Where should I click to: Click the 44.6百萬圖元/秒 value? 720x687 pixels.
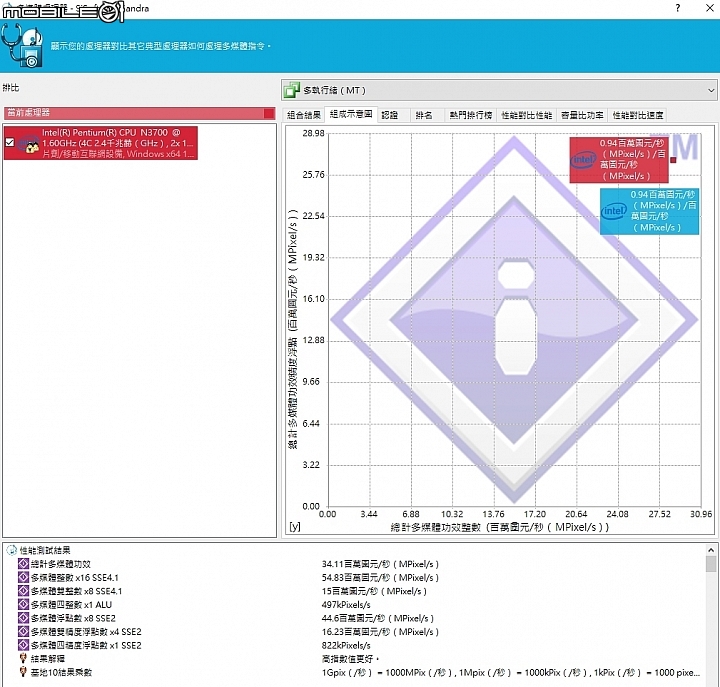[378, 618]
